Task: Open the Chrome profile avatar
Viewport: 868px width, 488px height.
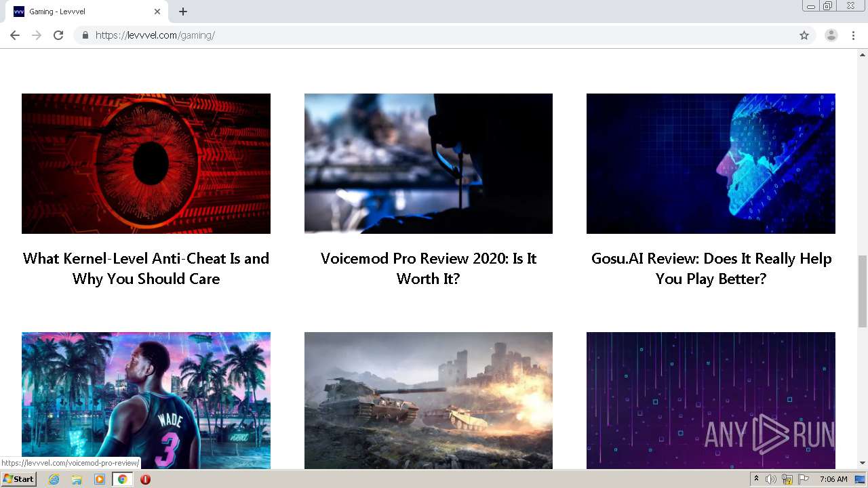Action: (831, 35)
